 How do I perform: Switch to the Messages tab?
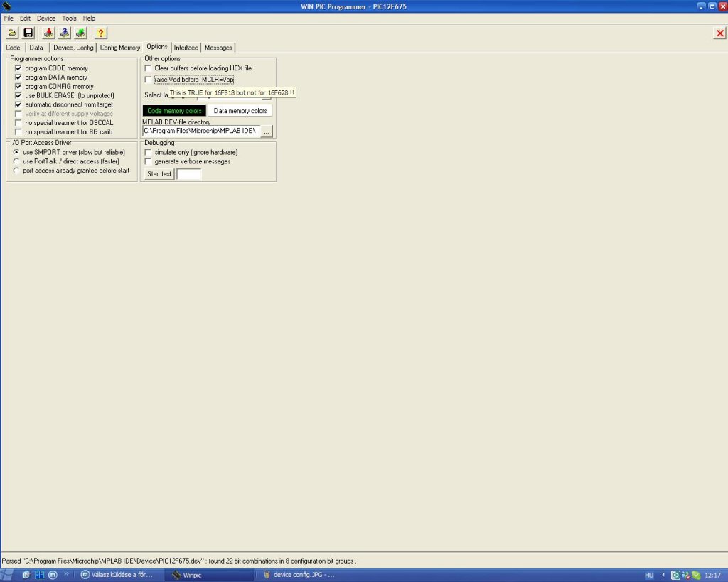218,48
